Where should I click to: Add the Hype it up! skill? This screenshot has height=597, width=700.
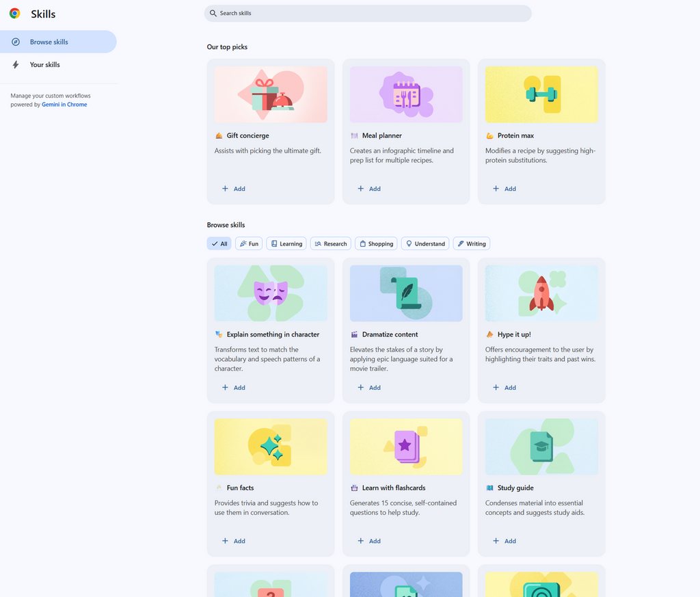(x=504, y=388)
